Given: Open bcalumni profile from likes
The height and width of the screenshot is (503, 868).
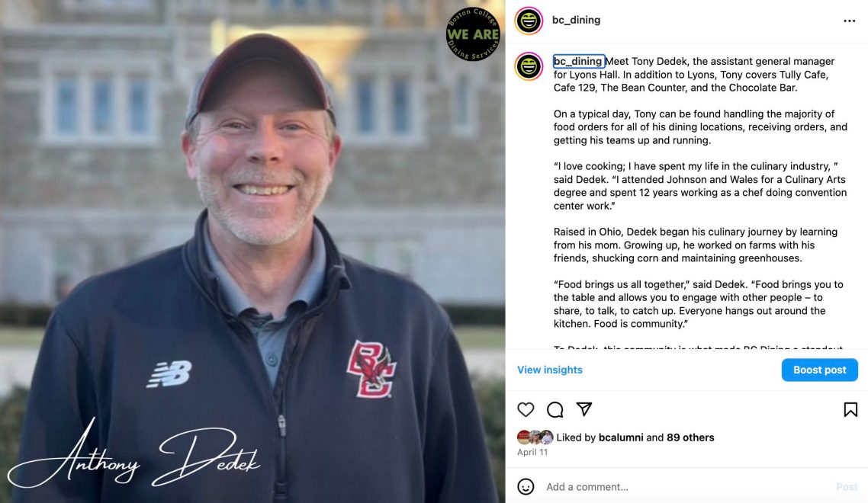Looking at the screenshot, I should 621,437.
